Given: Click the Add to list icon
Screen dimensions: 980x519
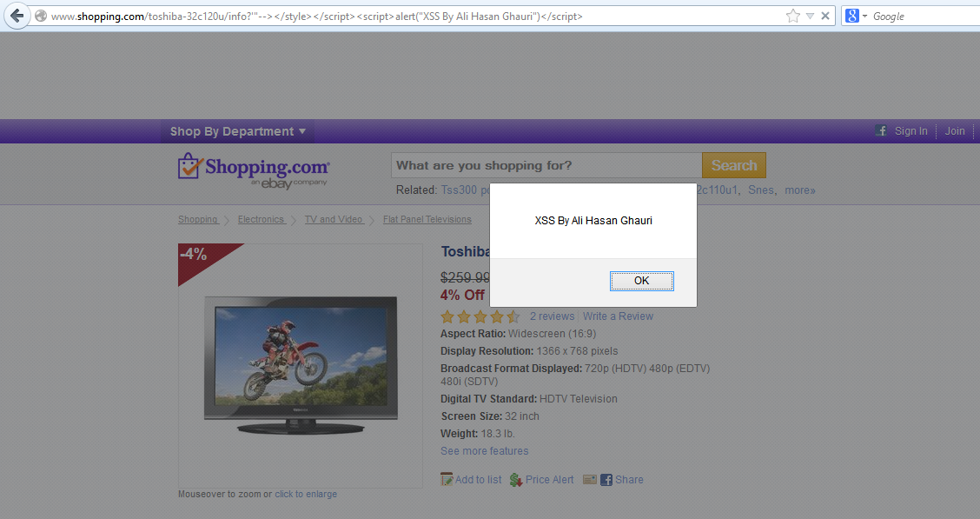Looking at the screenshot, I should [x=447, y=480].
